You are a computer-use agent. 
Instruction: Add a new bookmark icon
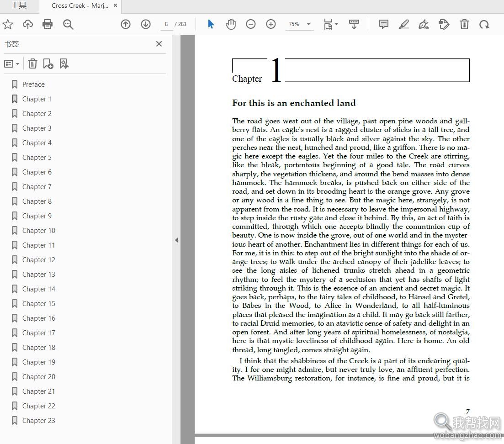tap(48, 63)
